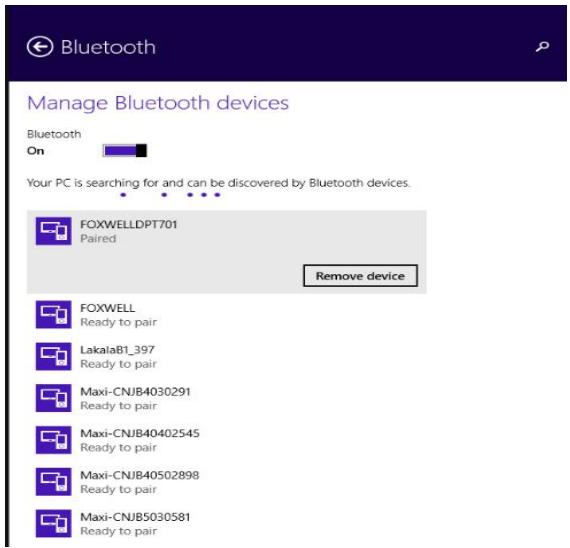Open search with the magnifier icon
The image size is (570, 548).
pos(542,47)
